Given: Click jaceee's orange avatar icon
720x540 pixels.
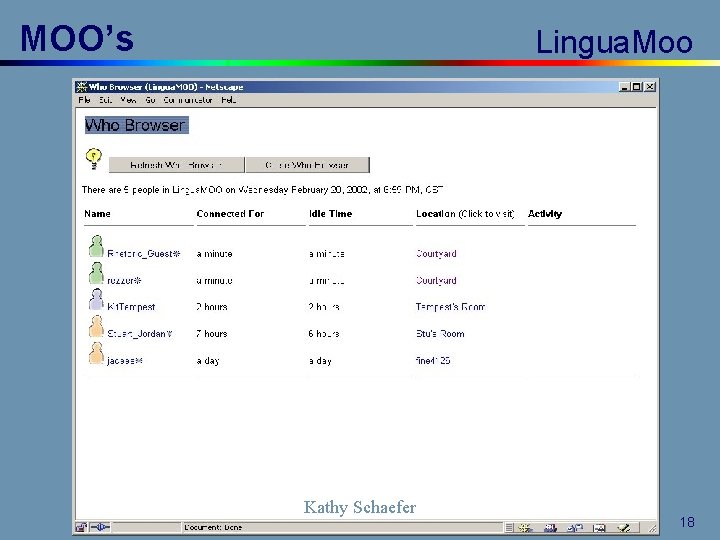Looking at the screenshot, I should (96, 353).
